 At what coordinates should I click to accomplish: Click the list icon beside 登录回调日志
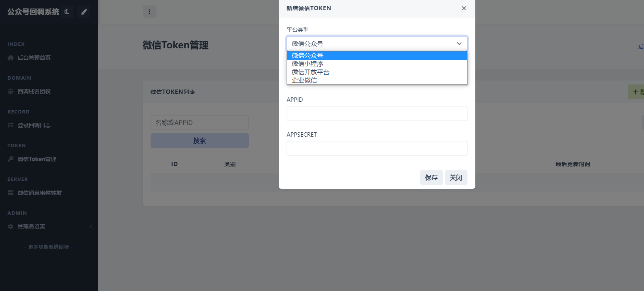(x=11, y=125)
